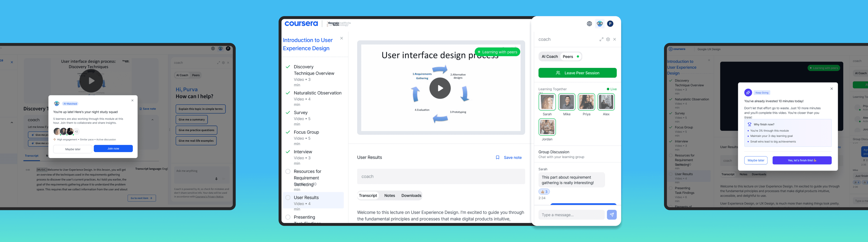Toggle the Presenting item completion circle

(288, 217)
